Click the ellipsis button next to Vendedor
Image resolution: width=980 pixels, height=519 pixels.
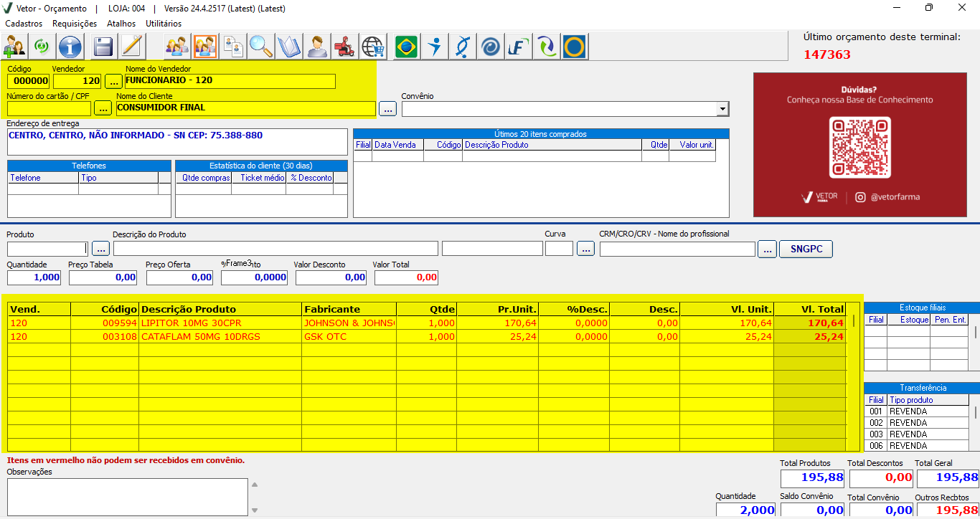click(x=113, y=81)
